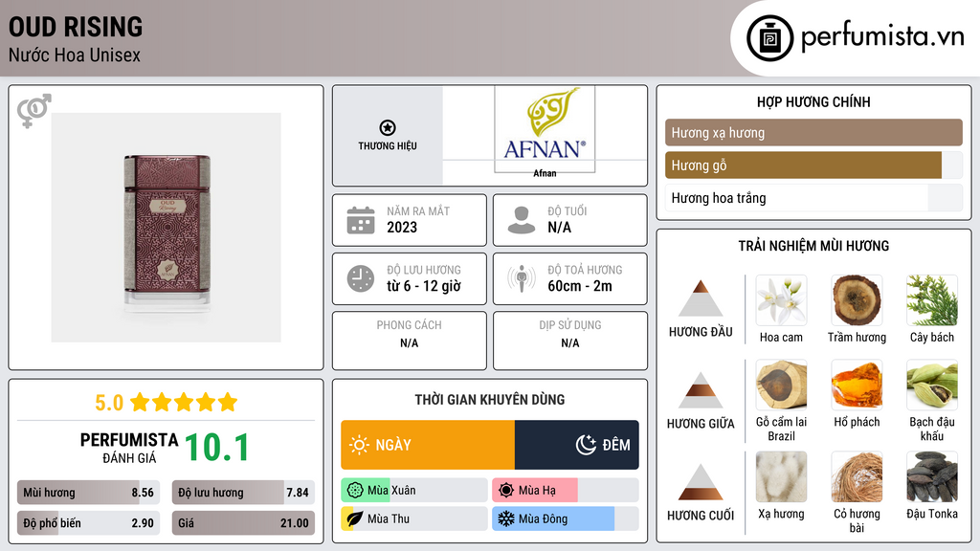Click the perfumista.vn perfume bottle logo

point(767,38)
